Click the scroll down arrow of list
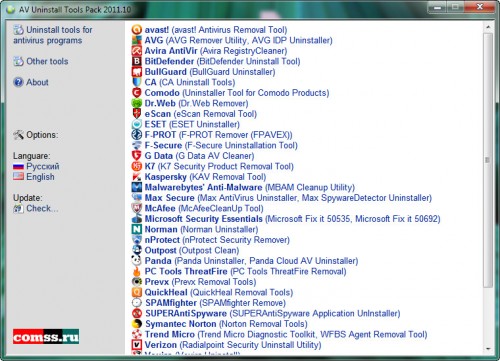 click(x=488, y=349)
